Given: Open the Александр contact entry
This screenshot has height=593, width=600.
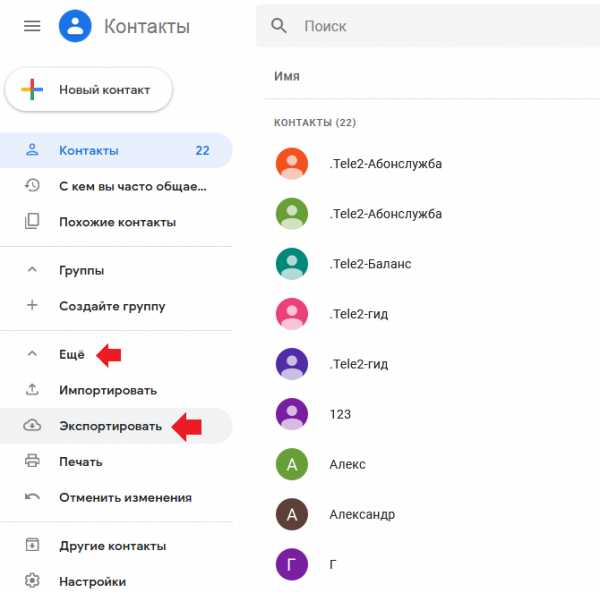Looking at the screenshot, I should click(432, 514).
